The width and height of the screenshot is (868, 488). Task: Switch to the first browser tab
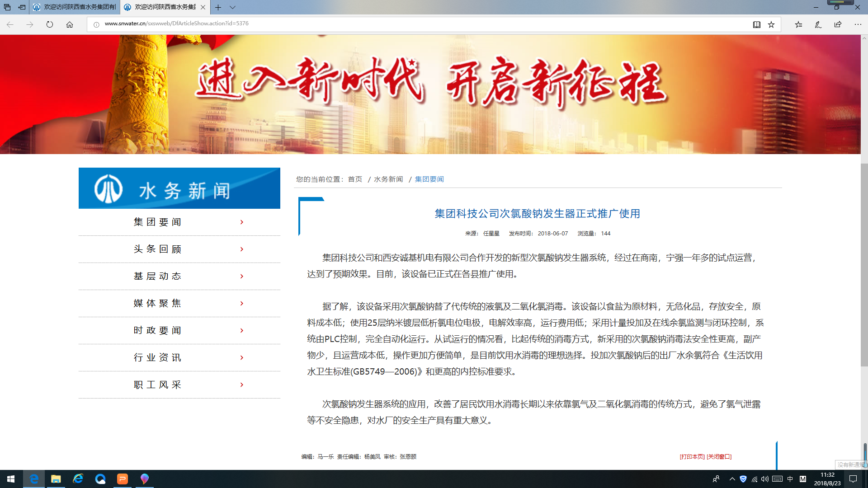pos(75,7)
